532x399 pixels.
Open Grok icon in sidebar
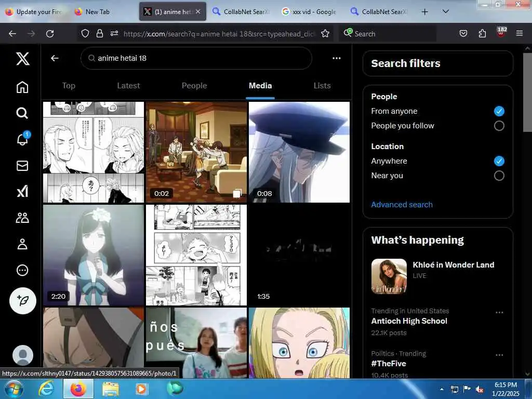coord(22,192)
